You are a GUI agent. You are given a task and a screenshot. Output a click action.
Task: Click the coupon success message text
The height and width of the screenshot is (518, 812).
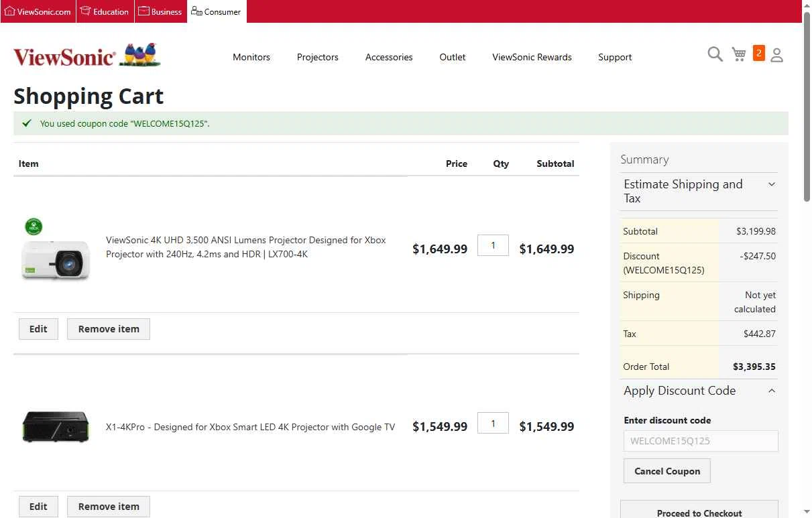tap(125, 123)
